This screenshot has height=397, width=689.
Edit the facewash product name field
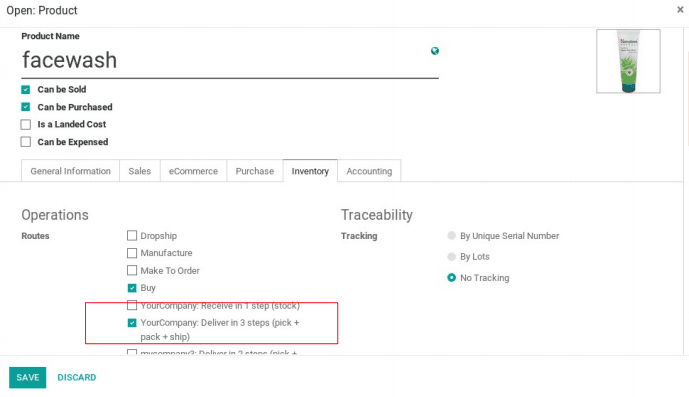tap(230, 60)
